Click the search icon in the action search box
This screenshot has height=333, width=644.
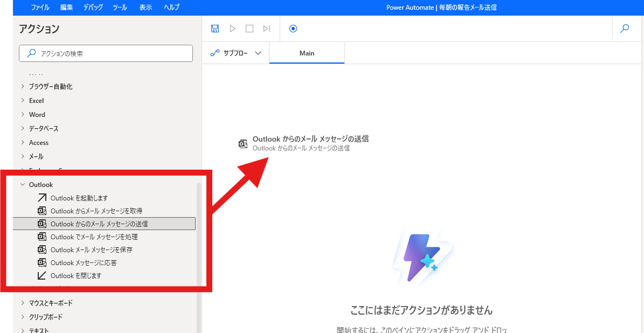pyautogui.click(x=31, y=53)
